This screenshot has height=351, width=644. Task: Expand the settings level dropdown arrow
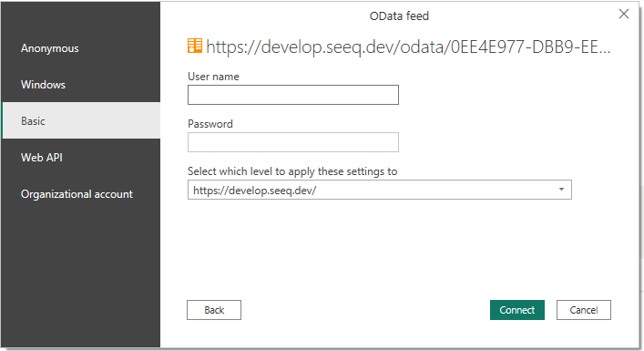pyautogui.click(x=561, y=190)
